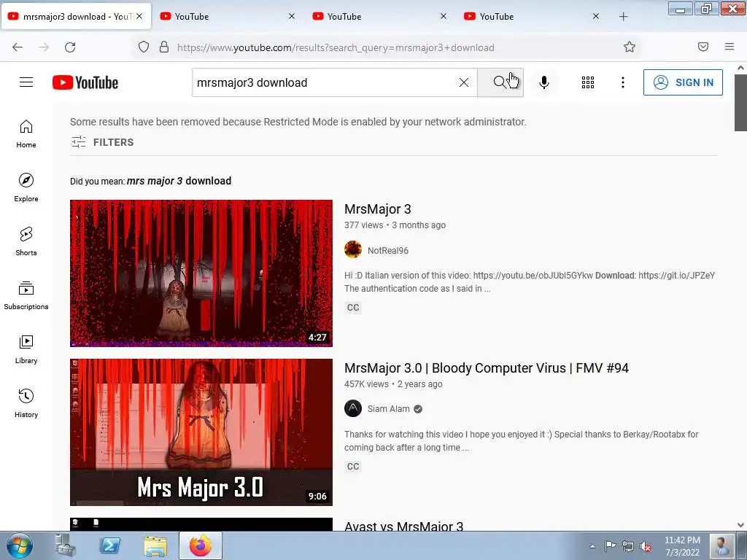Open Subscriptions in the sidebar
The image size is (747, 560).
(x=26, y=295)
